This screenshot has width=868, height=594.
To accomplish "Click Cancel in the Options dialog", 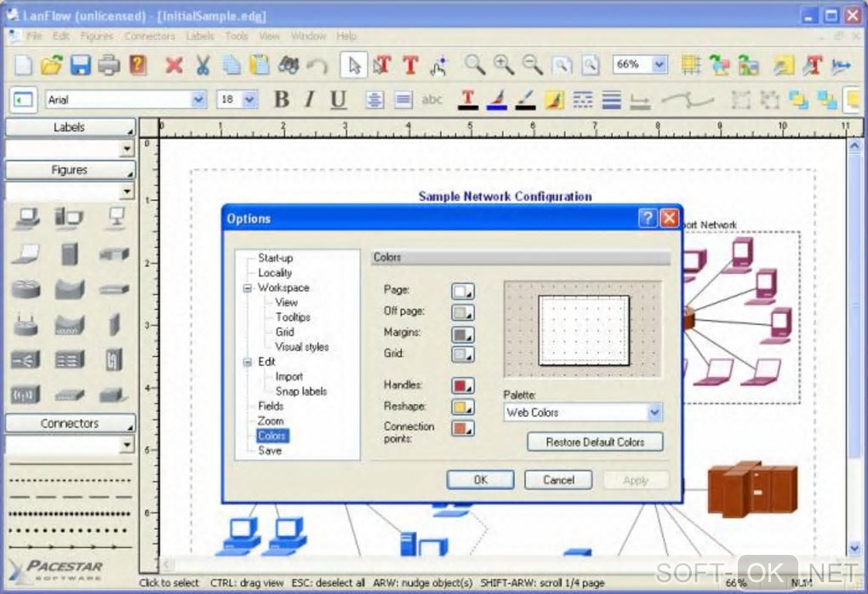I will (558, 480).
